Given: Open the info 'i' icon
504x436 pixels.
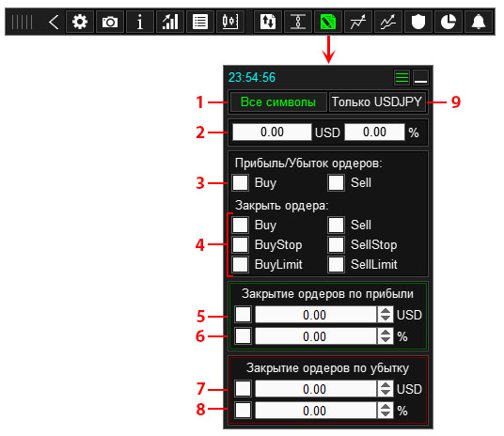Looking at the screenshot, I should (x=140, y=22).
